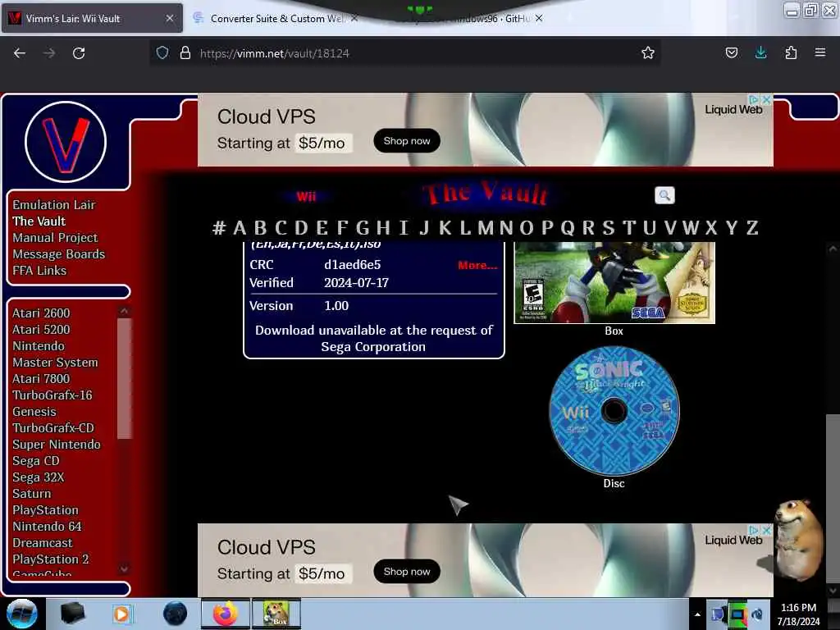The image size is (840, 630).
Task: Click the Wii system label
Action: (306, 196)
